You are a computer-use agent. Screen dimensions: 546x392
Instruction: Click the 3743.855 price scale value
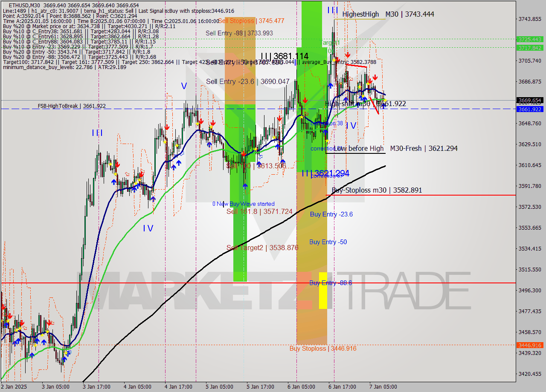coord(530,19)
